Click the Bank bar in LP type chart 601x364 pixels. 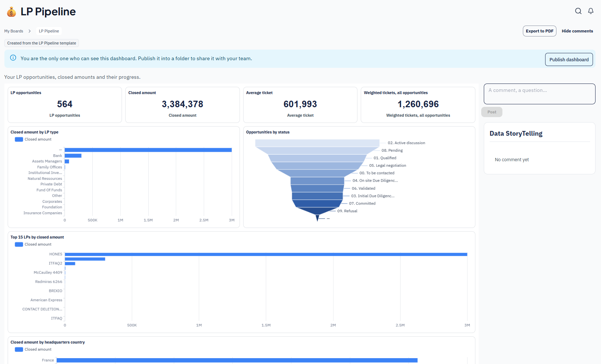[x=73, y=156]
